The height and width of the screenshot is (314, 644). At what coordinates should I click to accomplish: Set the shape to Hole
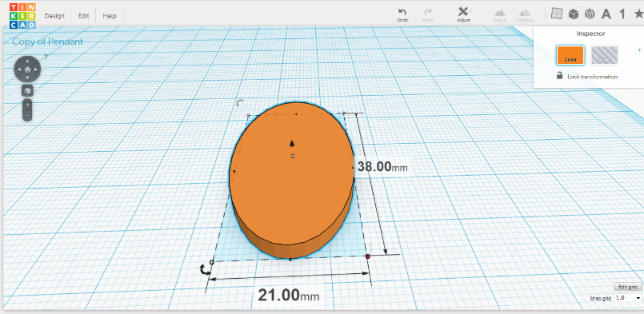(604, 55)
